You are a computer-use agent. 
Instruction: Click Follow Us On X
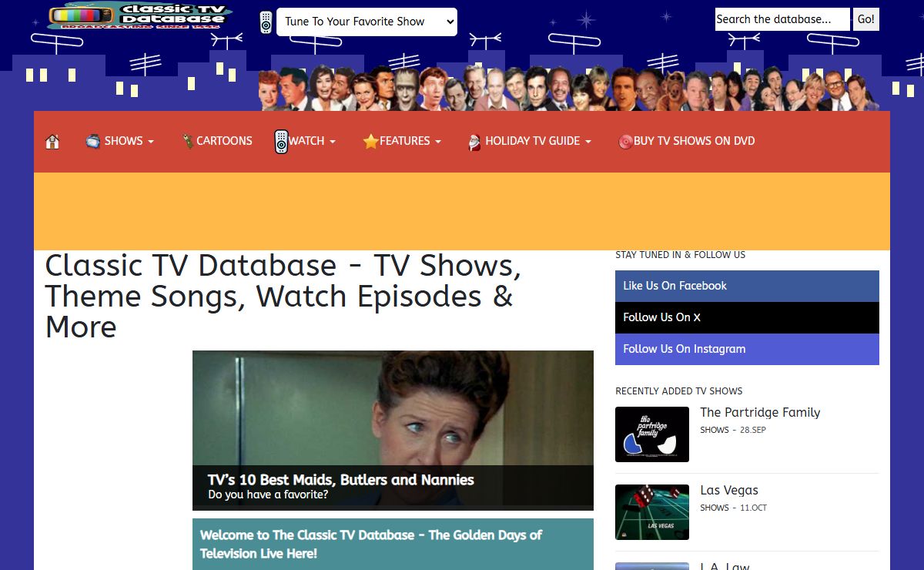[x=747, y=317]
